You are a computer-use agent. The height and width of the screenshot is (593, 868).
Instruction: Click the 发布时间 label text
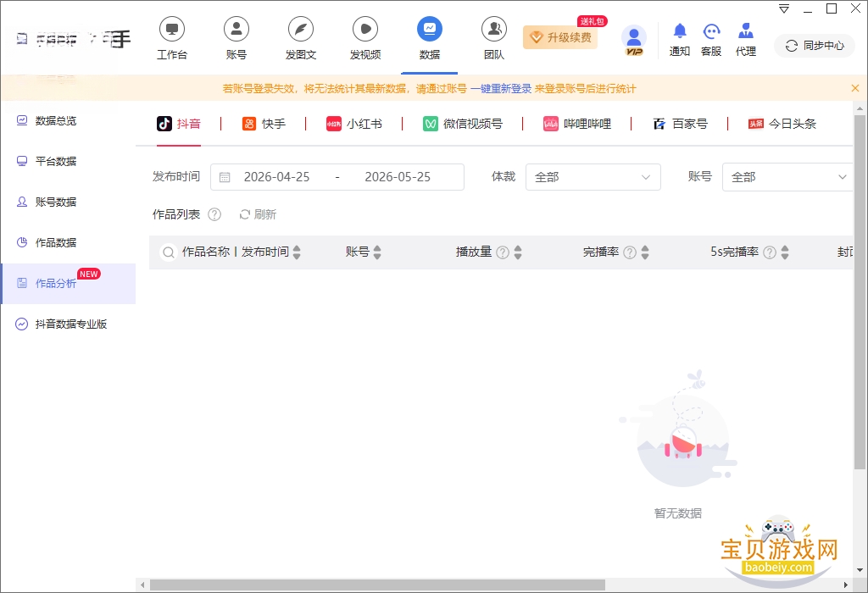(176, 176)
